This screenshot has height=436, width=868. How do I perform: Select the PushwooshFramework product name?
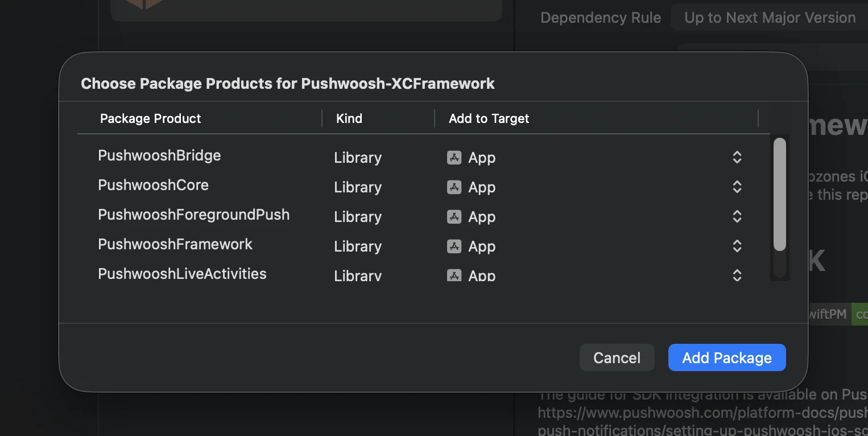[x=175, y=245]
